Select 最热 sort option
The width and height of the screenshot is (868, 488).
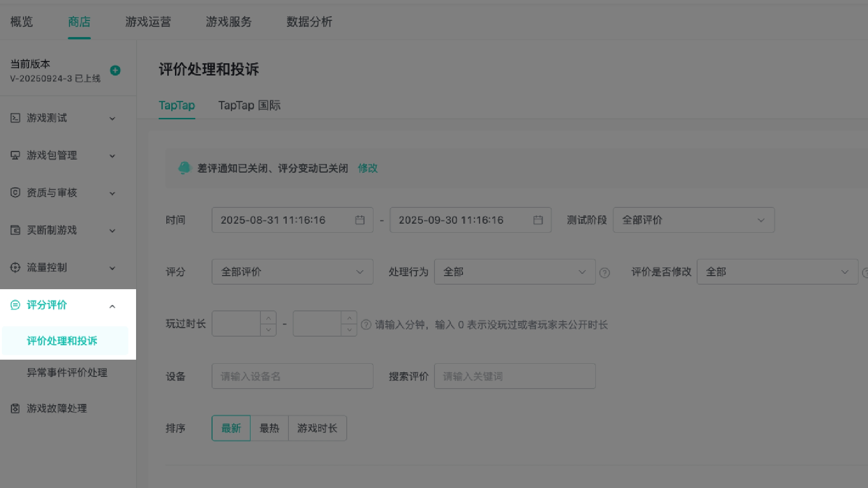(x=269, y=428)
